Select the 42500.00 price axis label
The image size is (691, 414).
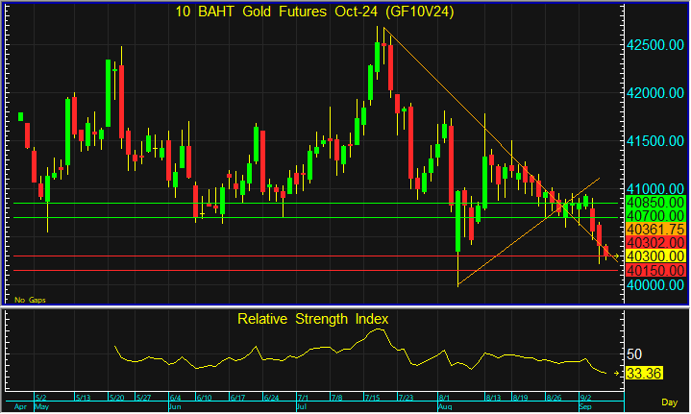(x=655, y=45)
